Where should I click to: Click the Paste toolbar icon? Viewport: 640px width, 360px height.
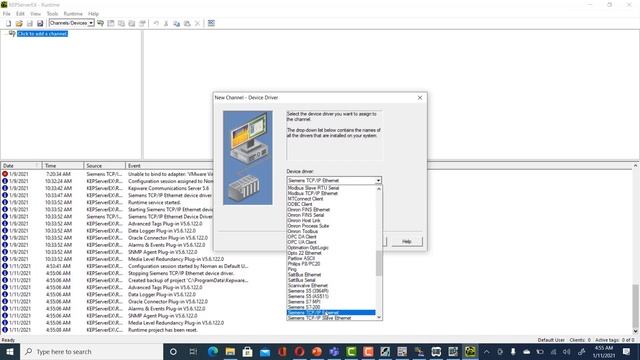(x=187, y=23)
